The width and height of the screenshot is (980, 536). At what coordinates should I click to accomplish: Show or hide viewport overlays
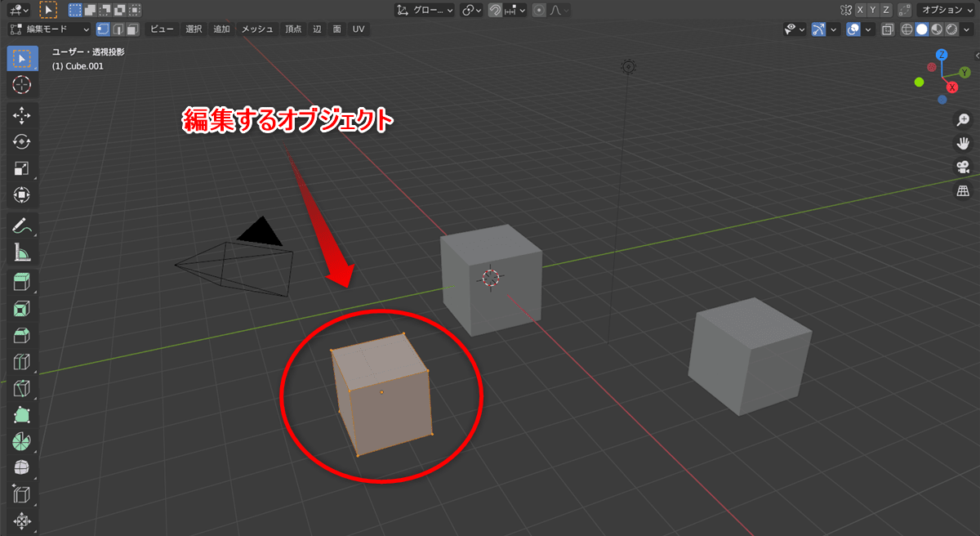click(854, 29)
